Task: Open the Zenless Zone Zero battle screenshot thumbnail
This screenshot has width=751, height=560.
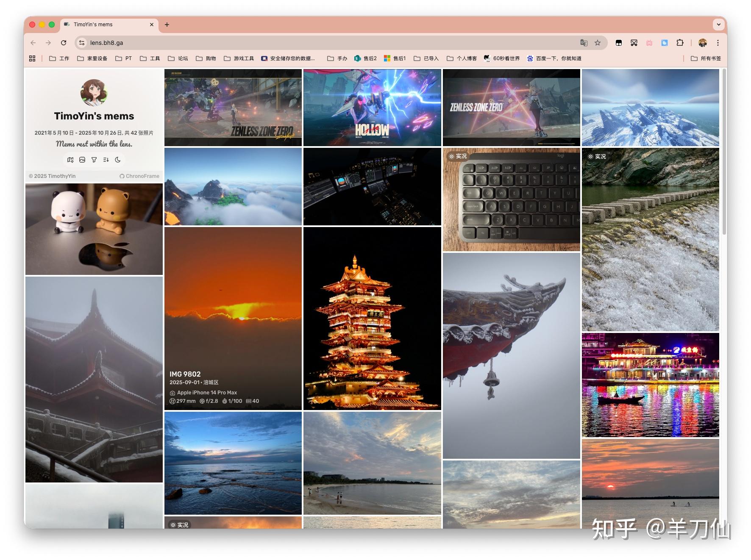Action: tap(233, 108)
